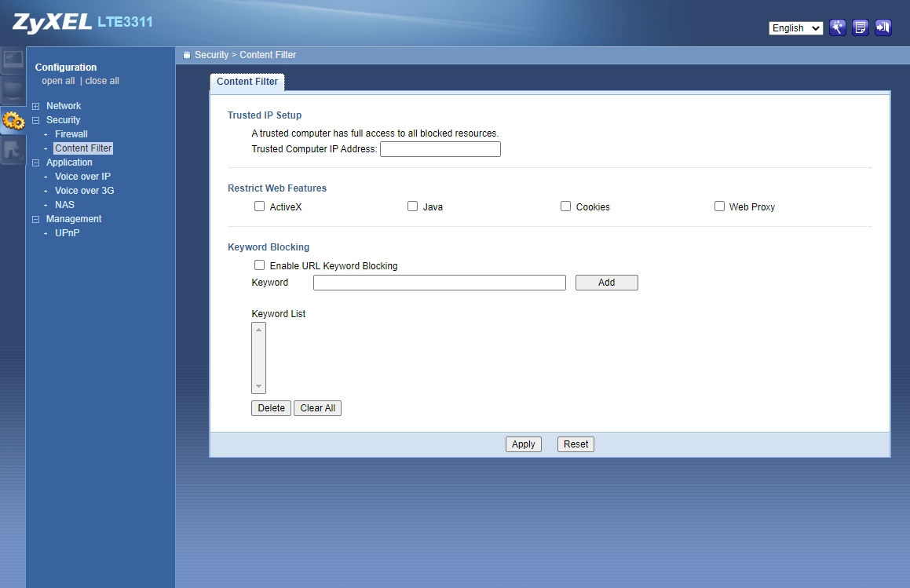Image resolution: width=910 pixels, height=588 pixels.
Task: Select the orange gears Configuration sidebar icon
Action: pos(13,121)
